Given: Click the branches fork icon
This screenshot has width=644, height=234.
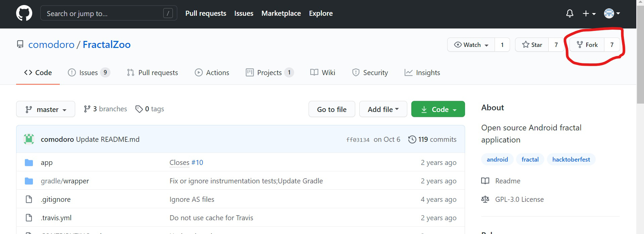Looking at the screenshot, I should pos(87,109).
